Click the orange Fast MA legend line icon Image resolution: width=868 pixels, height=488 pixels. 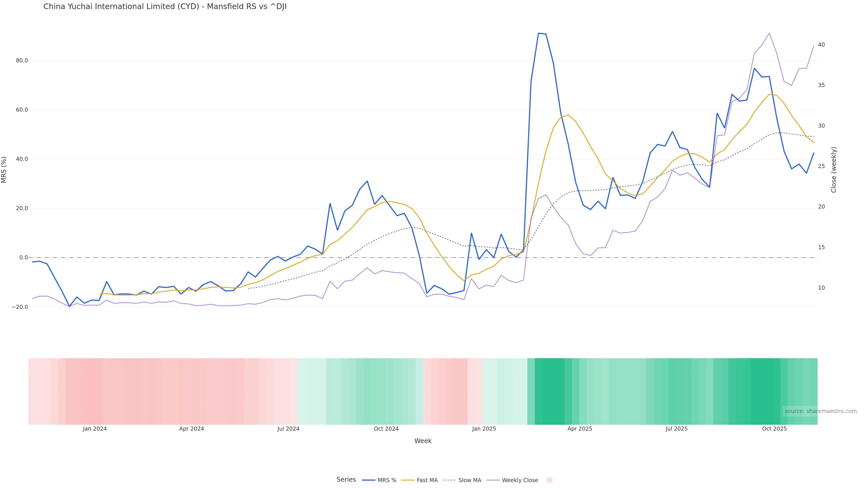coord(408,480)
